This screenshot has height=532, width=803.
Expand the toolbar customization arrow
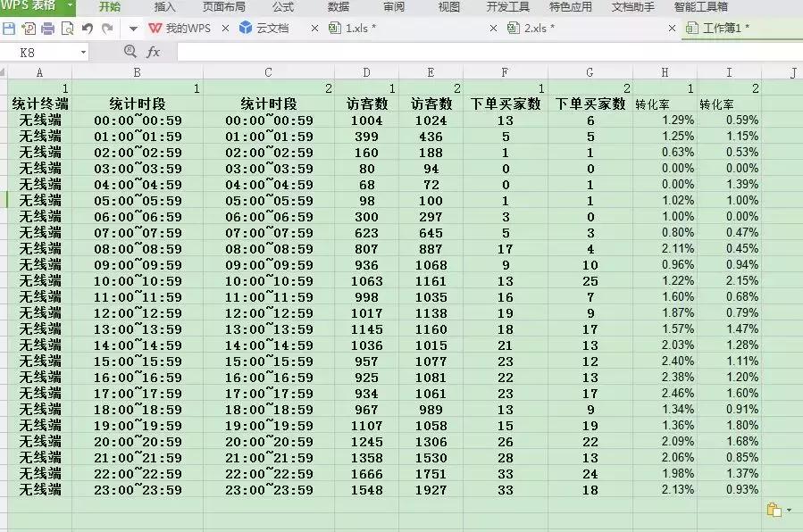[133, 29]
